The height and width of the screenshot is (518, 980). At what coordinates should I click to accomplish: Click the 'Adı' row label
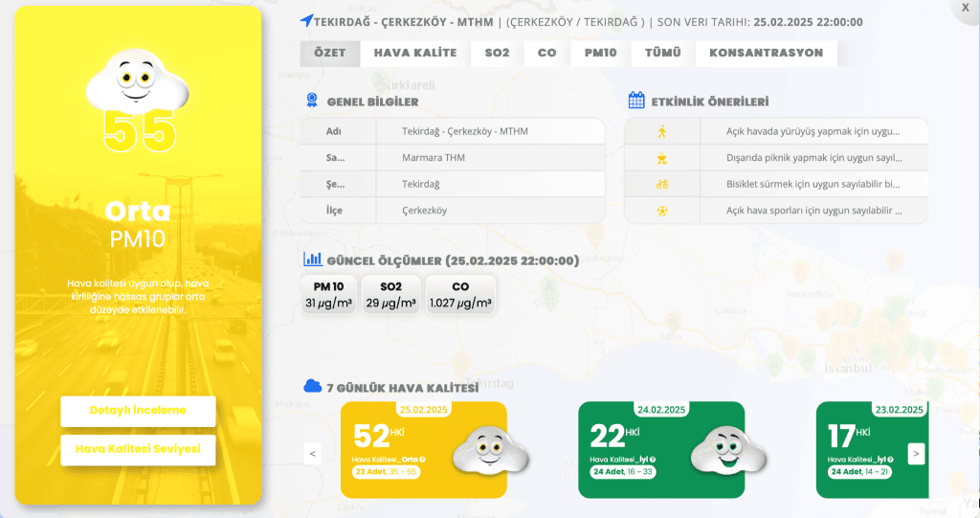(x=333, y=131)
